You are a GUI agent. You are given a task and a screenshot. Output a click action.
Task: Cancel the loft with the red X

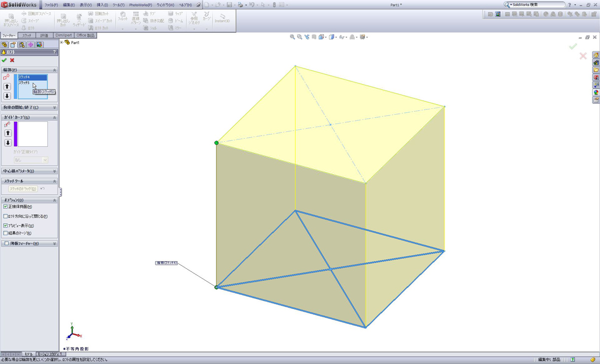click(12, 60)
